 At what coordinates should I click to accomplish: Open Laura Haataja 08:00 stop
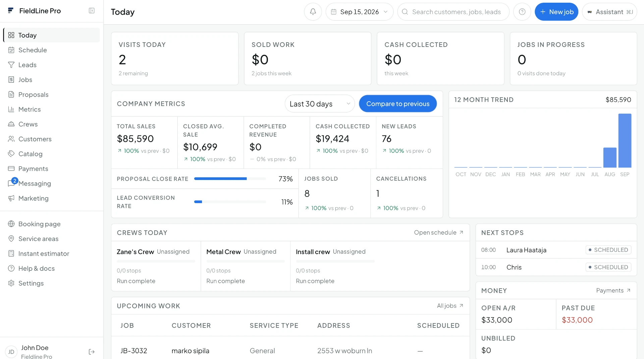point(556,250)
